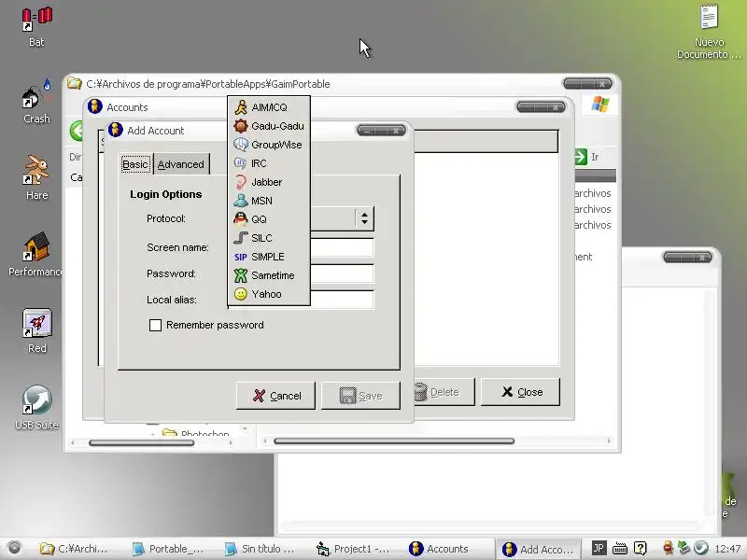Viewport: 747px width, 560px height.
Task: Select the Red desktop shortcut icon
Action: pyautogui.click(x=36, y=330)
